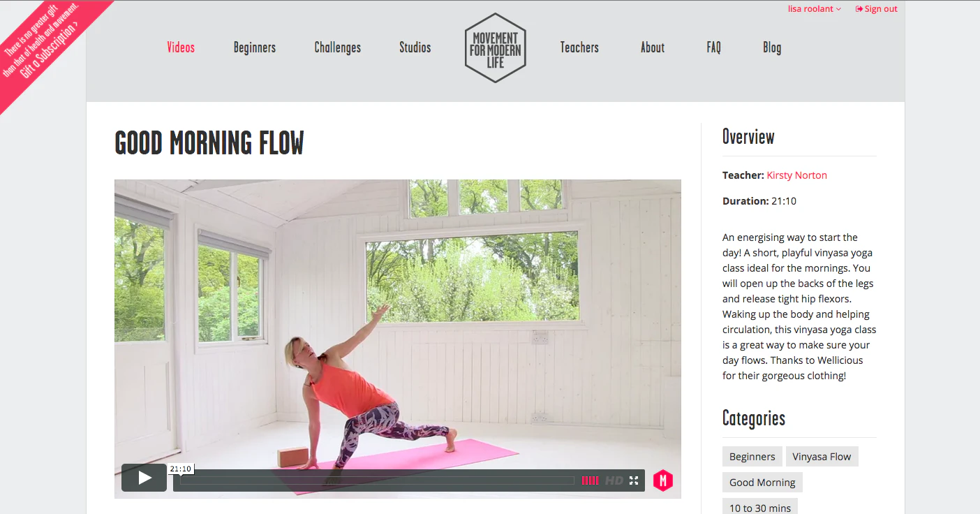Navigate to Studios

pos(415,47)
